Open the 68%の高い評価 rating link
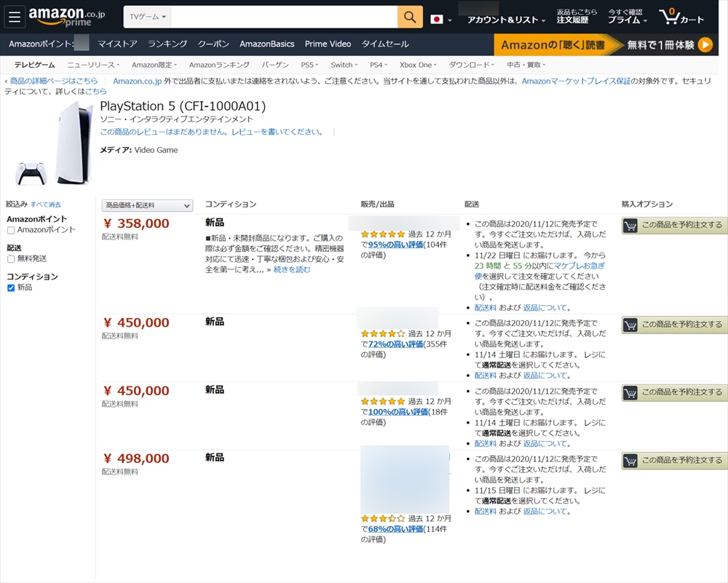 395,528
